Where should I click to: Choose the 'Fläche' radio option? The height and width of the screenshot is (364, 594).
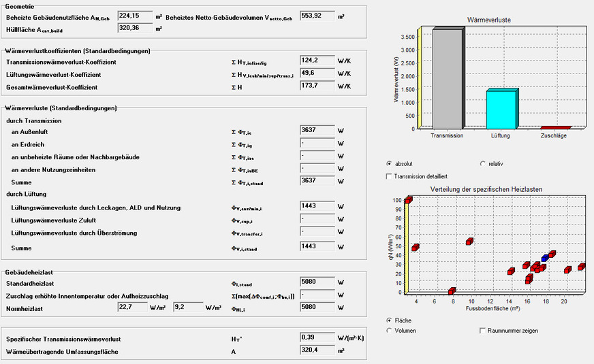389,320
